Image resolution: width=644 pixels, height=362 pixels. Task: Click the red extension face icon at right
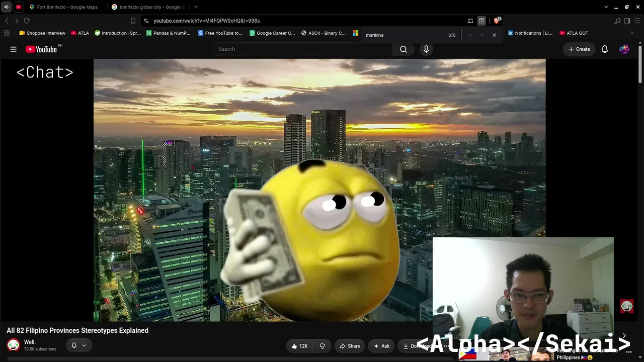(x=627, y=306)
